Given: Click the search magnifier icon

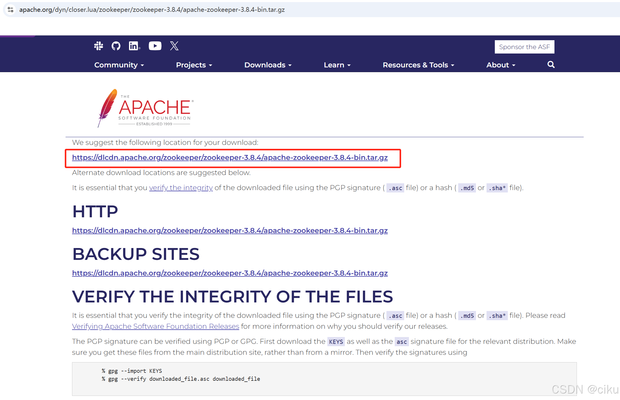Looking at the screenshot, I should 551,65.
